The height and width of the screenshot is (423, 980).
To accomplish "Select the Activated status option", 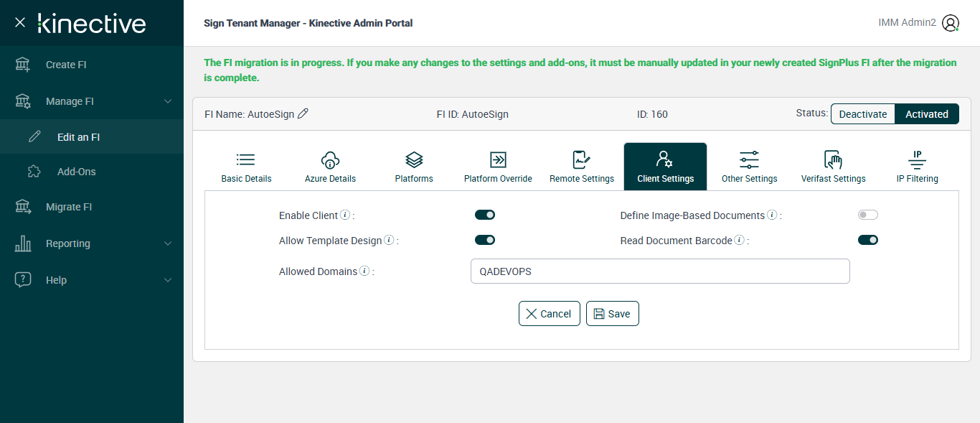I will 927,114.
